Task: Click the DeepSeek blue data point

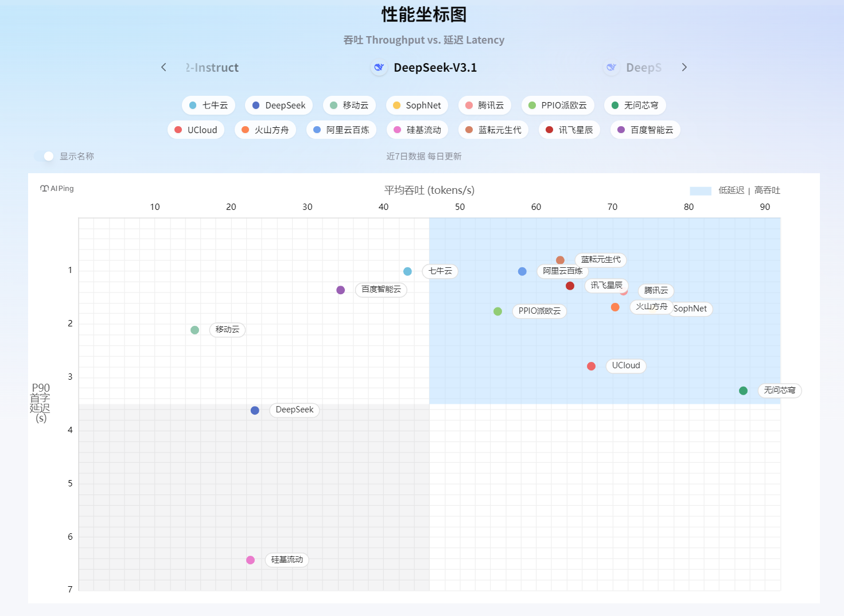Action: click(x=255, y=410)
